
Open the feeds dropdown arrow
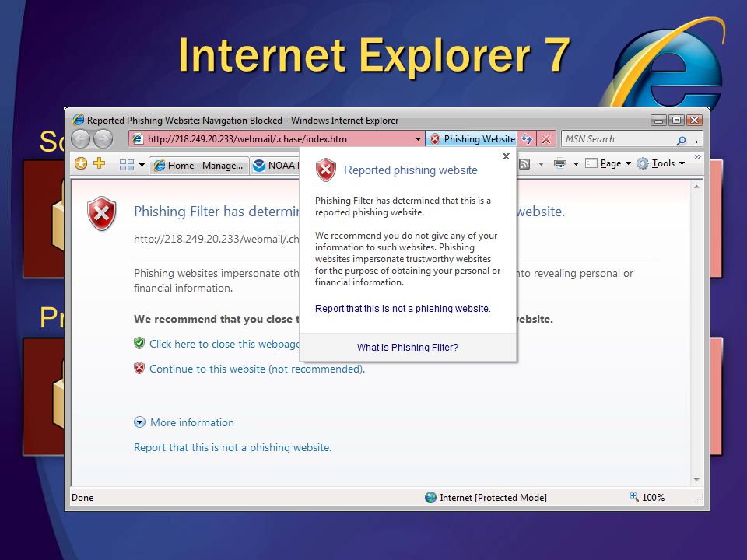541,164
